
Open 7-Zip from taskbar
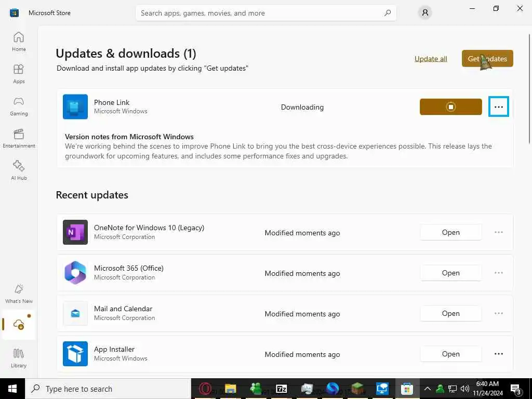click(281, 389)
